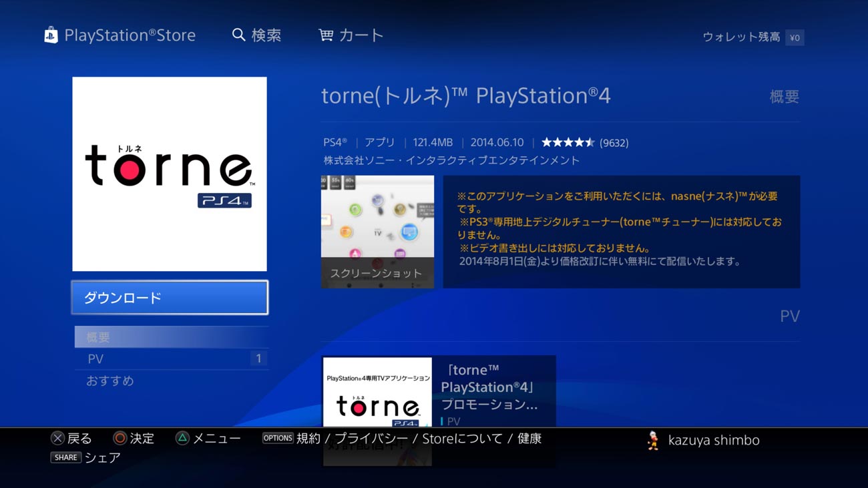Click the (9632) review count
This screenshot has height=488, width=868.
614,143
